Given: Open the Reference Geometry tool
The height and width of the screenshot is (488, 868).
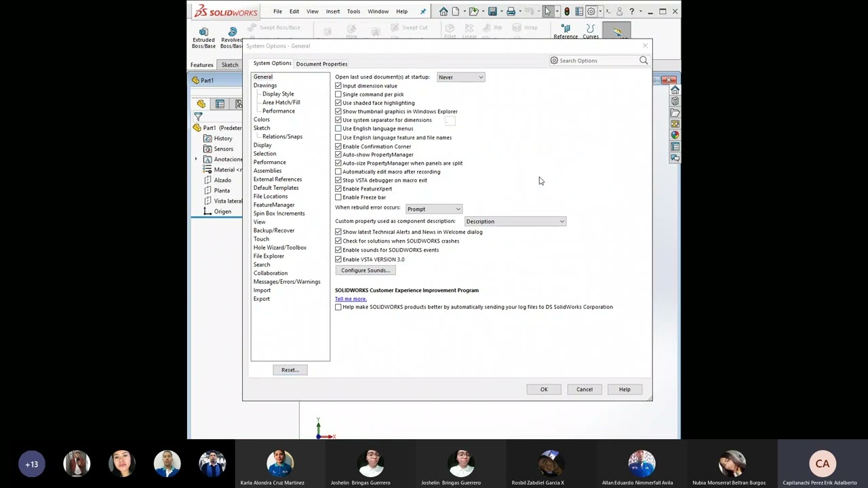Looking at the screenshot, I should tap(566, 32).
